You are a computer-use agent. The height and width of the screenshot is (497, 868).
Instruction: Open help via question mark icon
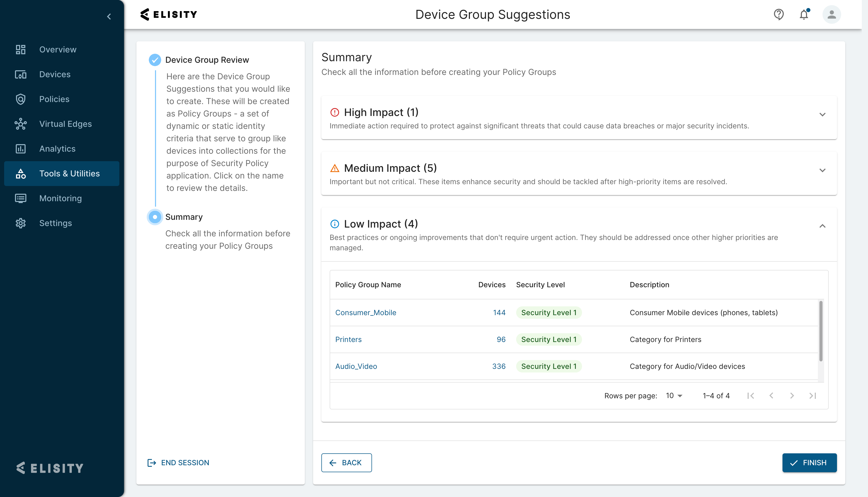(779, 14)
